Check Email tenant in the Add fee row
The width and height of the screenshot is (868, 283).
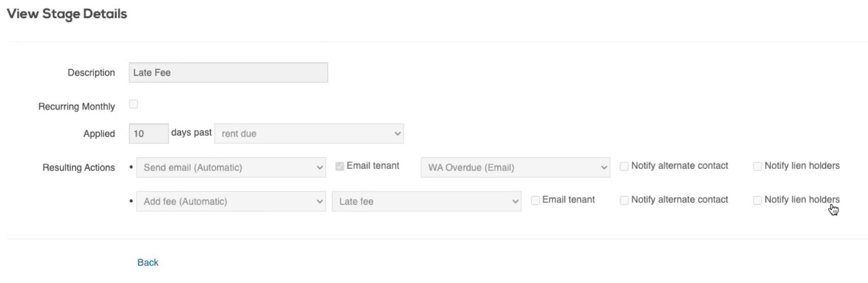click(535, 200)
